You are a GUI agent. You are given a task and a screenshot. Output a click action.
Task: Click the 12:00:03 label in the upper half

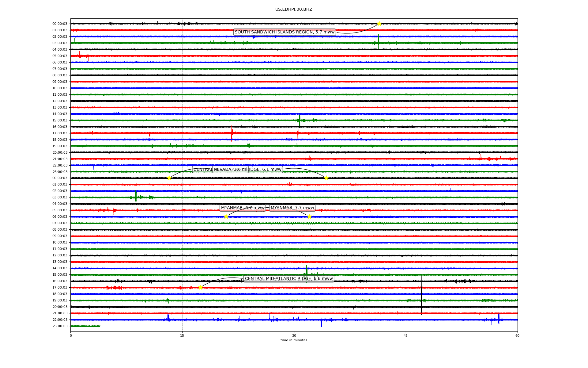tap(60, 101)
